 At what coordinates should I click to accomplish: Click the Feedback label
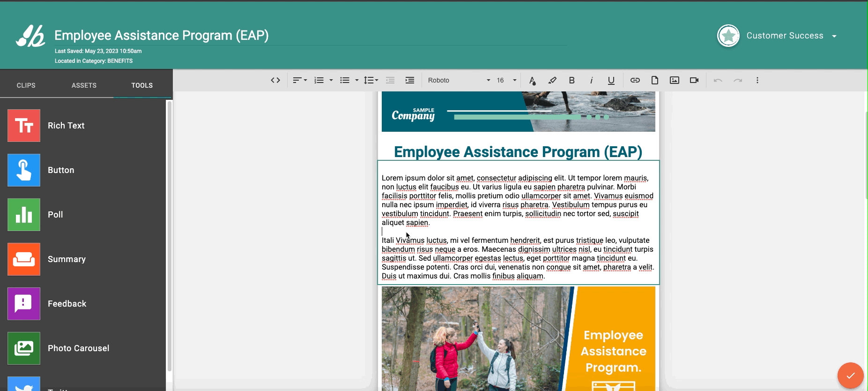click(67, 304)
